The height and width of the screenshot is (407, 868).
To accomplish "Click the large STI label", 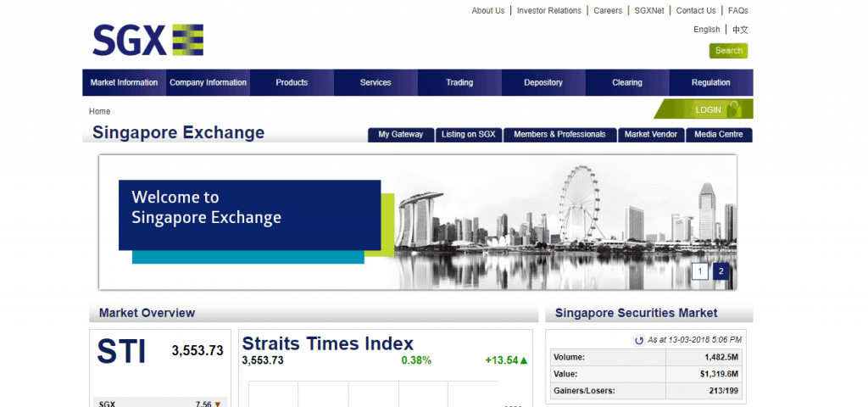I will (x=121, y=352).
